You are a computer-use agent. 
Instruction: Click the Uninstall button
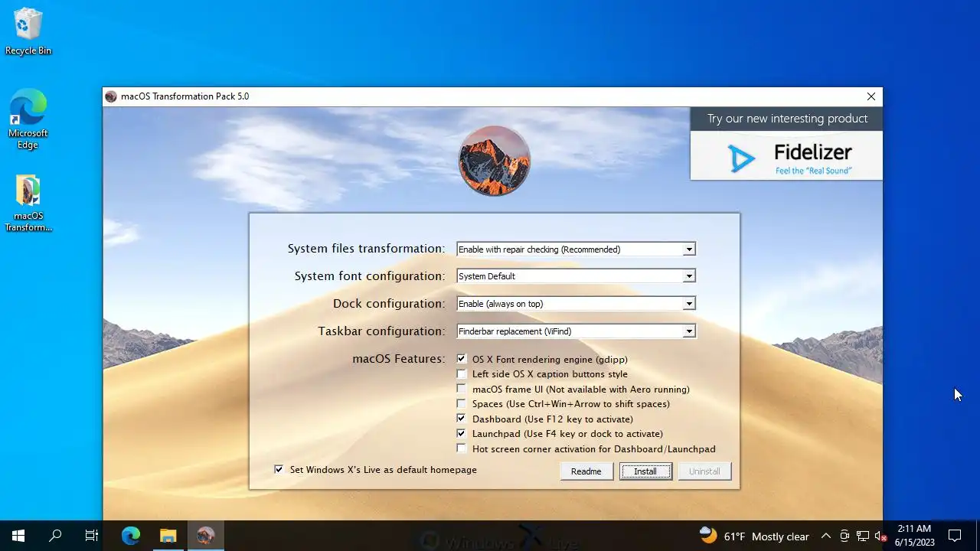(704, 471)
